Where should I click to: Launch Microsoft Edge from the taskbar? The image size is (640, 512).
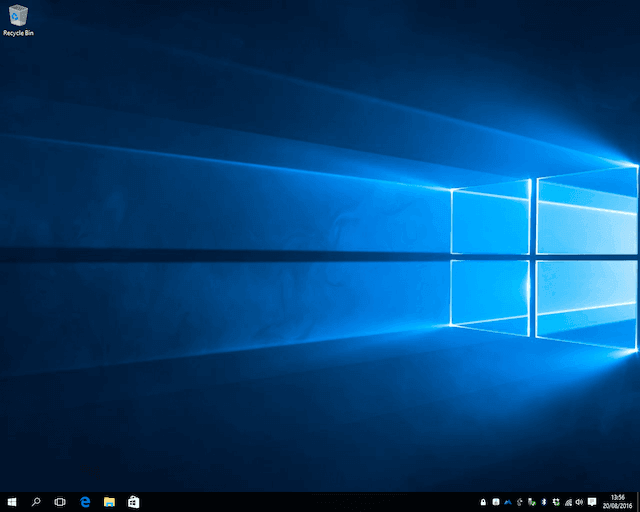(x=85, y=502)
